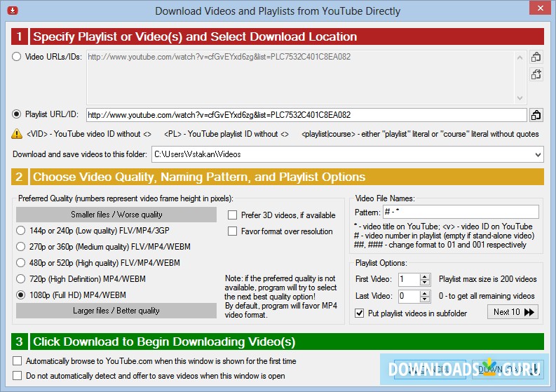Screen dimensions: 556x392
Task: Close the download dialog window
Action: coord(540,8)
